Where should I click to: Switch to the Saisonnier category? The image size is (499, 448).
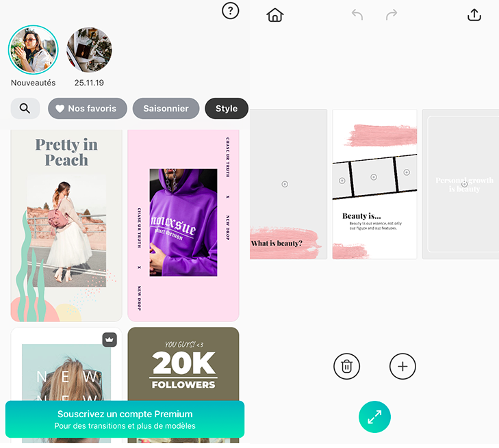tap(166, 108)
